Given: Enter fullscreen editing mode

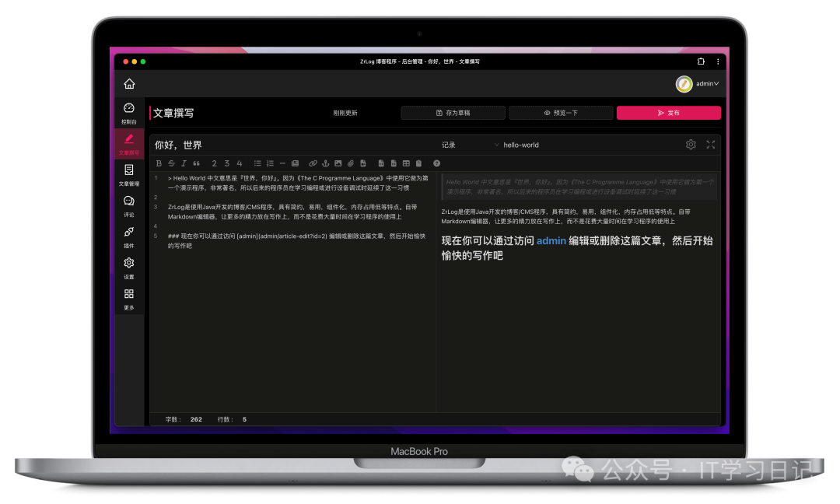Looking at the screenshot, I should point(710,144).
